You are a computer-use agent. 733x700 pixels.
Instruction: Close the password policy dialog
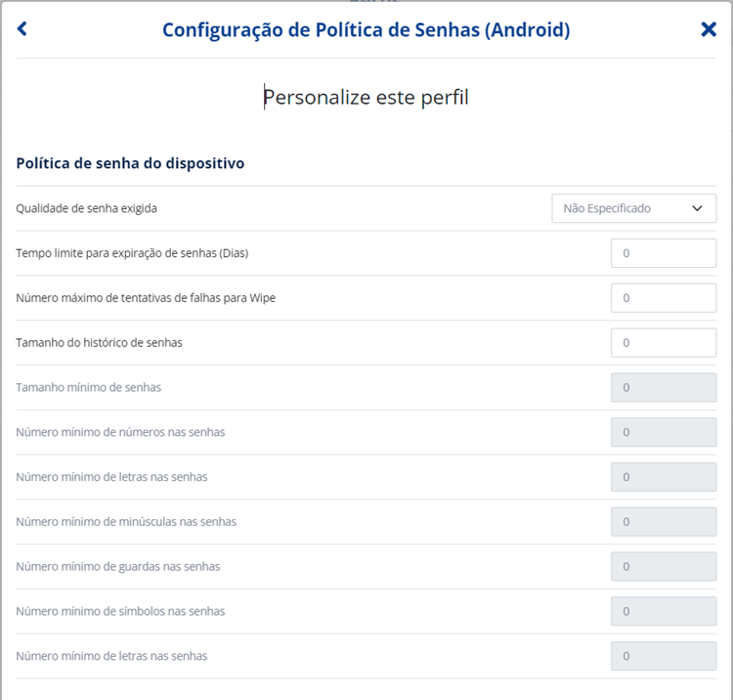[x=709, y=29]
